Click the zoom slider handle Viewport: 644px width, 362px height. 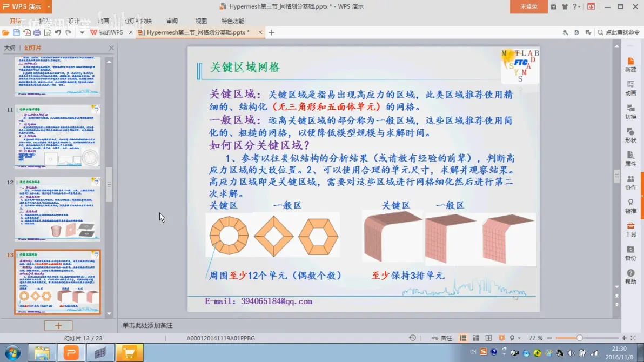[x=579, y=338]
